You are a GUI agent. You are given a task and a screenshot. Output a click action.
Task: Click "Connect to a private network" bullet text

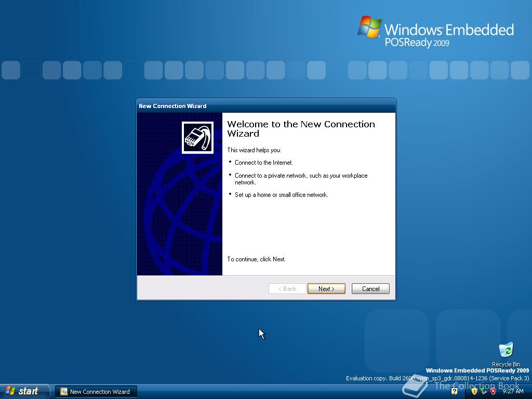(301, 179)
